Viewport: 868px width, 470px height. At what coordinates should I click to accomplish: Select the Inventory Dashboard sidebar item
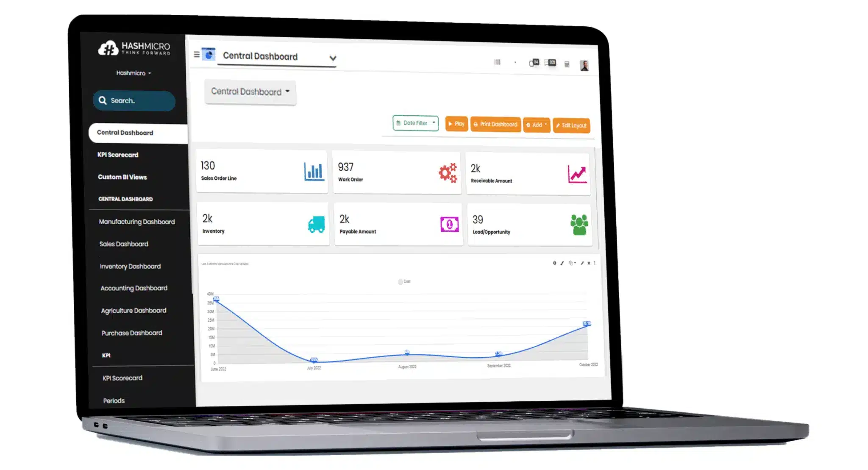click(130, 266)
